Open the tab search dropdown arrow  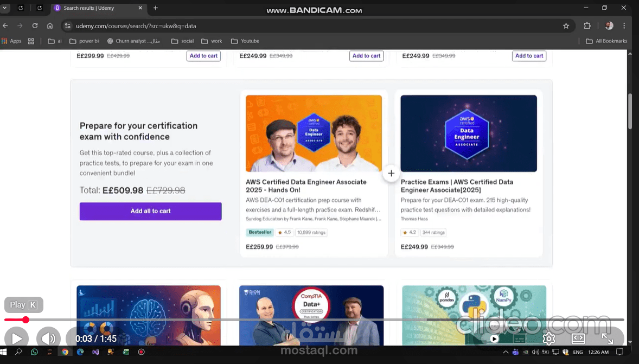[4, 8]
